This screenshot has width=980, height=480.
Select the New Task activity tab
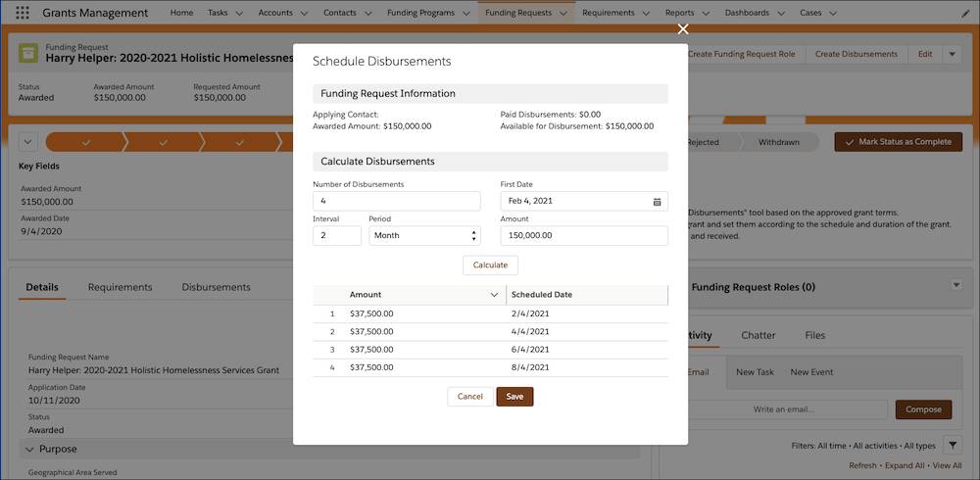pyautogui.click(x=755, y=372)
